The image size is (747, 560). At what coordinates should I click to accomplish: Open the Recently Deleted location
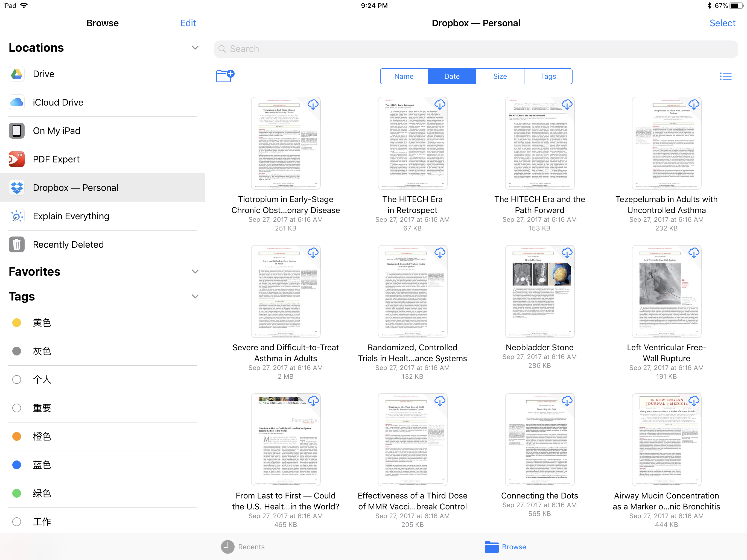pos(102,244)
